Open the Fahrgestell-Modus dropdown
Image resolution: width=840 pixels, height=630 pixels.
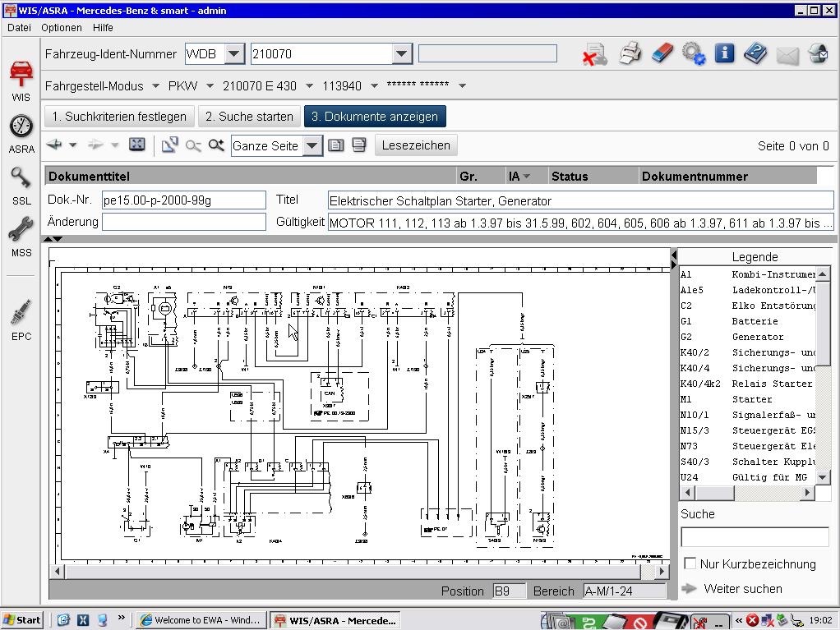(155, 85)
